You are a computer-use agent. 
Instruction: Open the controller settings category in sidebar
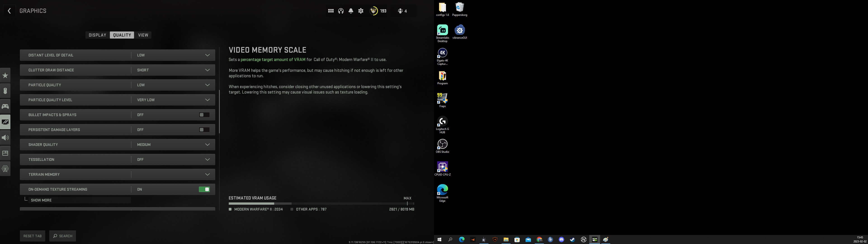point(5,106)
